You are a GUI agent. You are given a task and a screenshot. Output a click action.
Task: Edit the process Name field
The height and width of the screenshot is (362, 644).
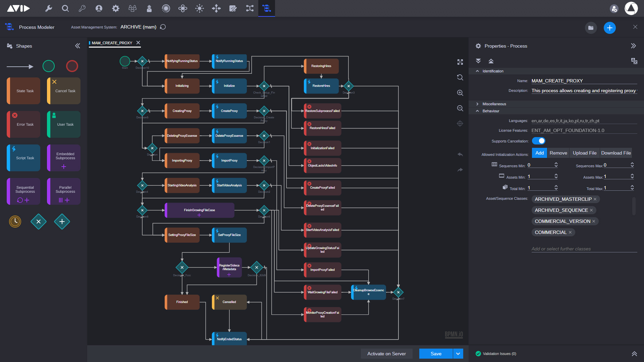[x=584, y=81]
